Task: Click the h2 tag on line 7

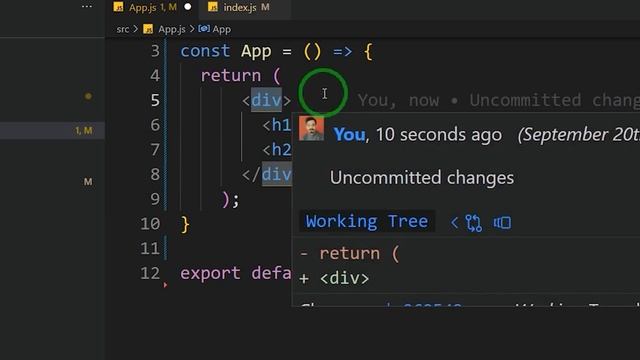Action: point(277,150)
